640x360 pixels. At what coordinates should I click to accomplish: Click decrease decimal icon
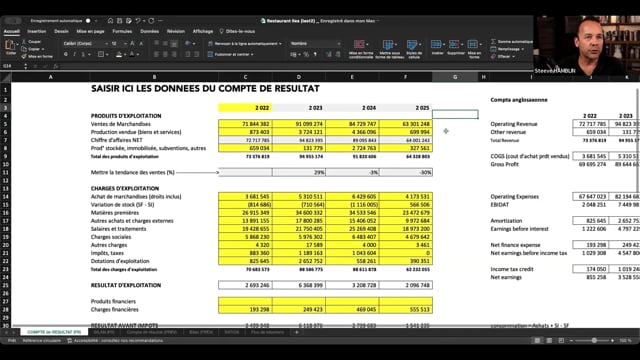(x=338, y=54)
